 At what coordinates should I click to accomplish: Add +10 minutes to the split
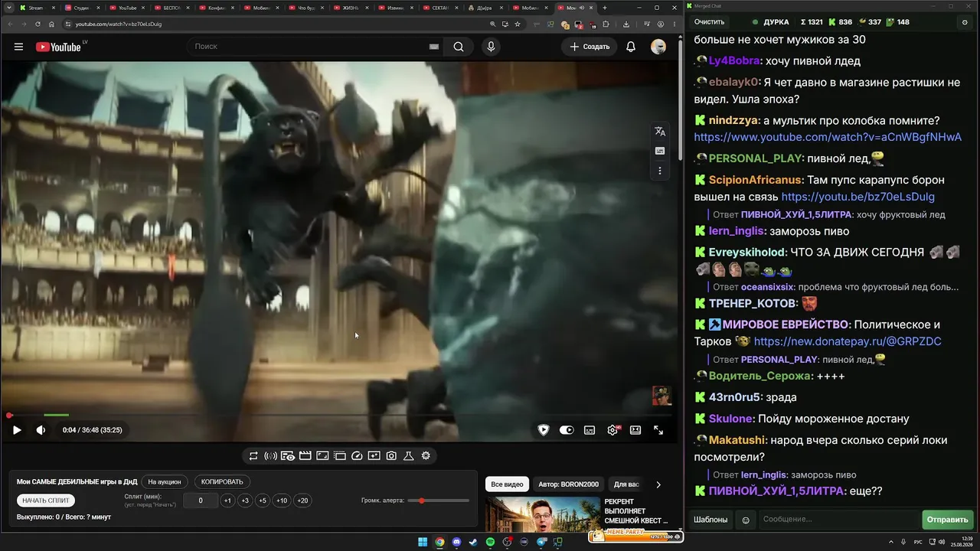(x=282, y=500)
